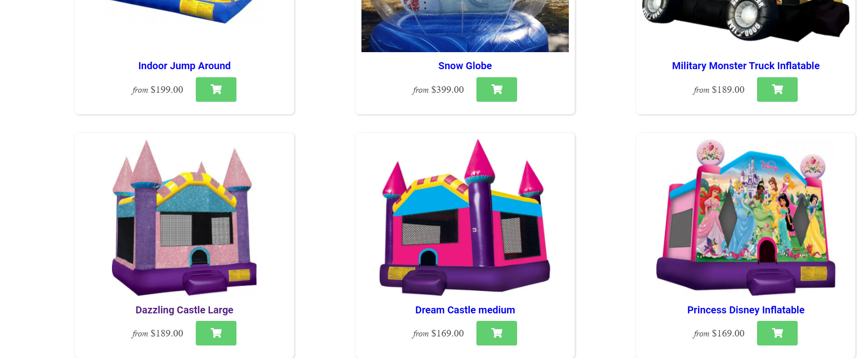The image size is (868, 358).
Task: Click the Princess Disney Inflatable image
Action: pyautogui.click(x=746, y=218)
